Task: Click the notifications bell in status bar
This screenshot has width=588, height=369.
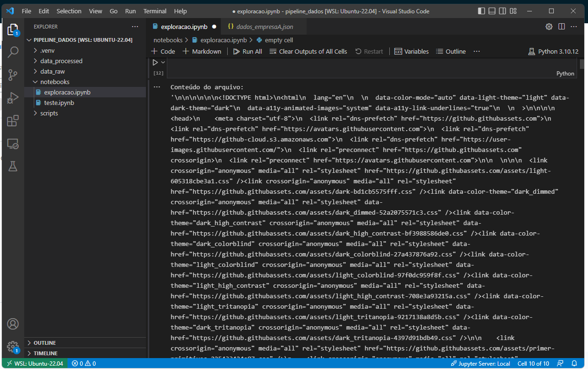Action: (575, 364)
